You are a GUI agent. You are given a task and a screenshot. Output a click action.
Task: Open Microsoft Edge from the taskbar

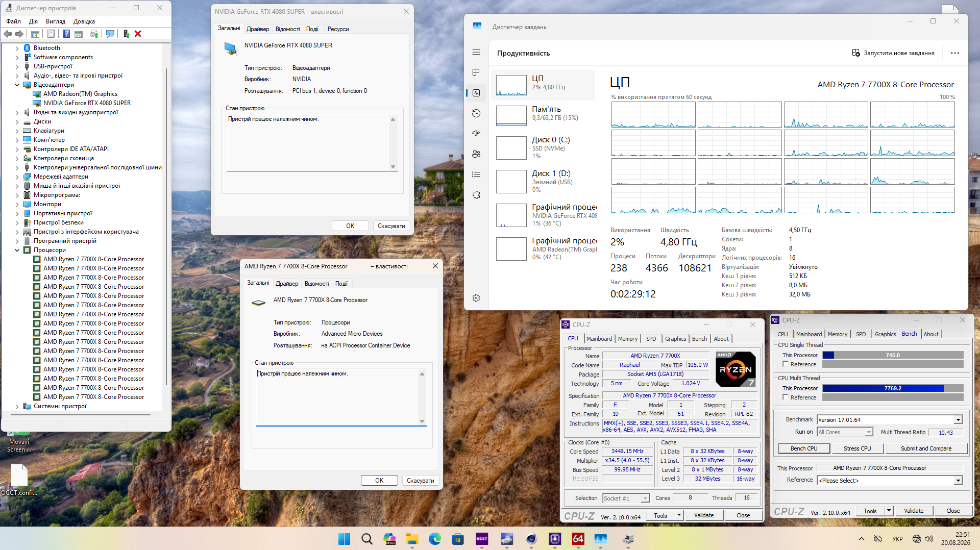pos(435,539)
